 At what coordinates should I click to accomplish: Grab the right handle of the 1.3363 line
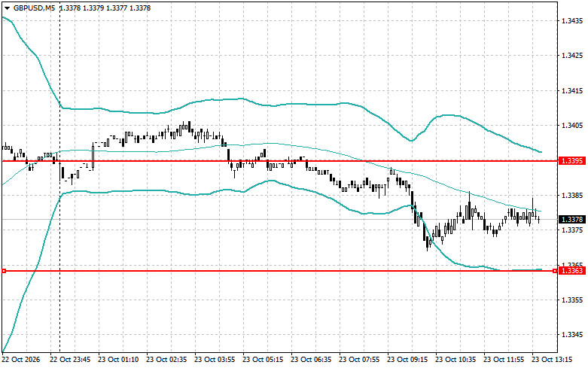point(555,271)
